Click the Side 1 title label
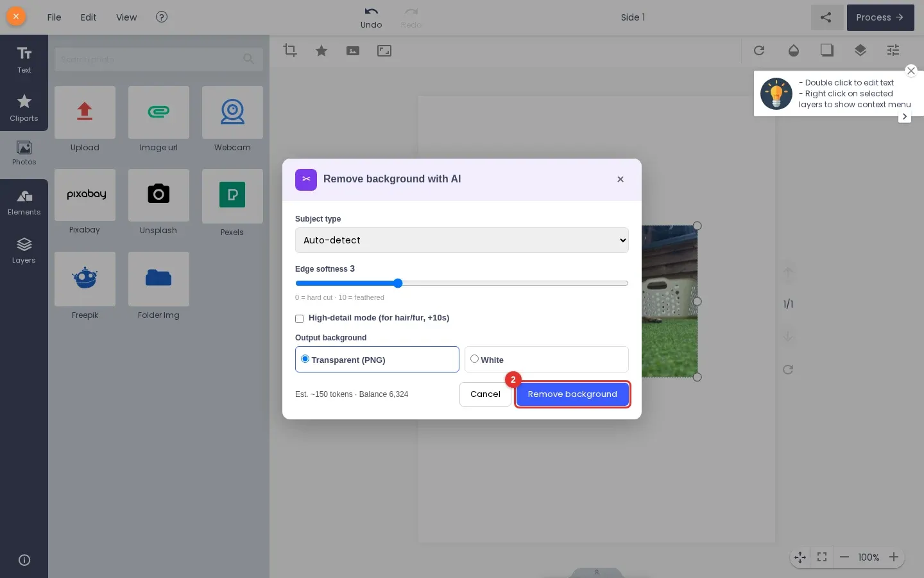The width and height of the screenshot is (924, 578). pos(633,17)
